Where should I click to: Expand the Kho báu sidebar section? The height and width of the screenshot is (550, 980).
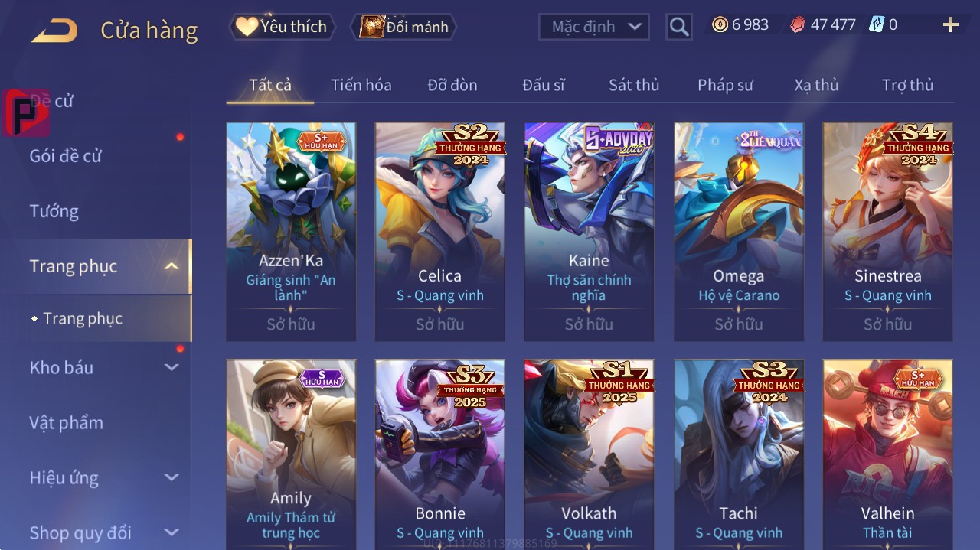(x=171, y=367)
